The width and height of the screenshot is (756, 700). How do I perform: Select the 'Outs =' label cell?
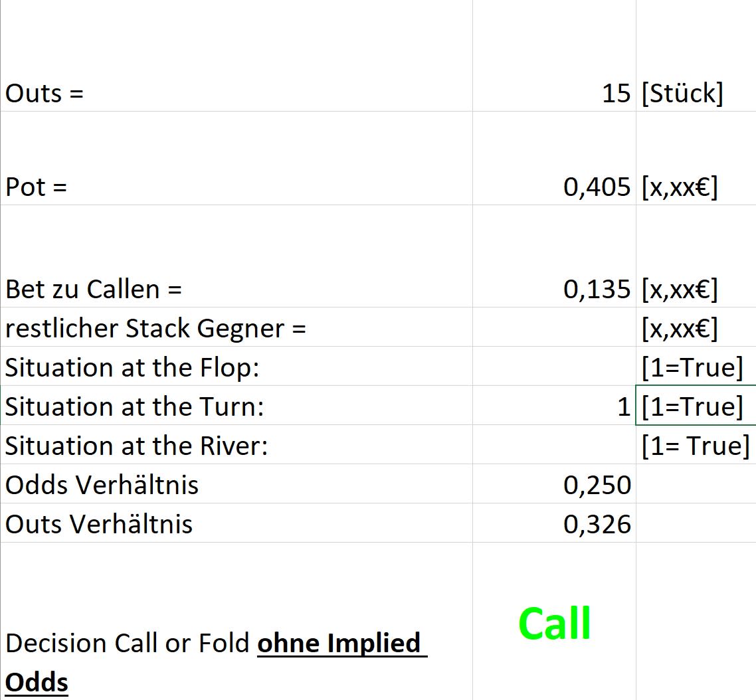(236, 55)
